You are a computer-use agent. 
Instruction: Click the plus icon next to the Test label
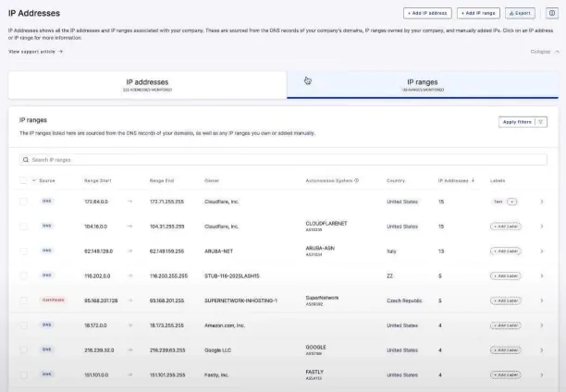(511, 202)
